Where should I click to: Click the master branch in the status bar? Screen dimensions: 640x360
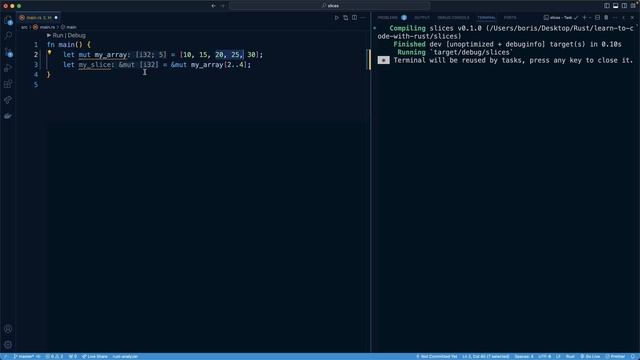point(27,356)
